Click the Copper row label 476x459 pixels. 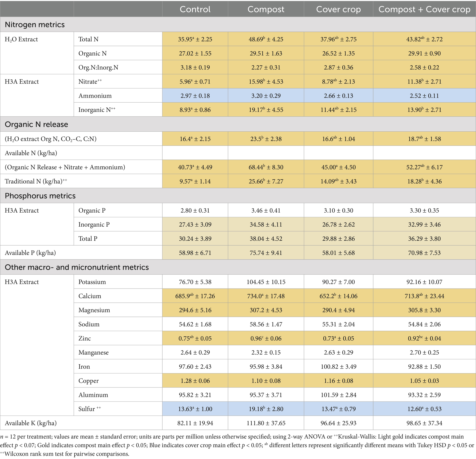point(88,381)
